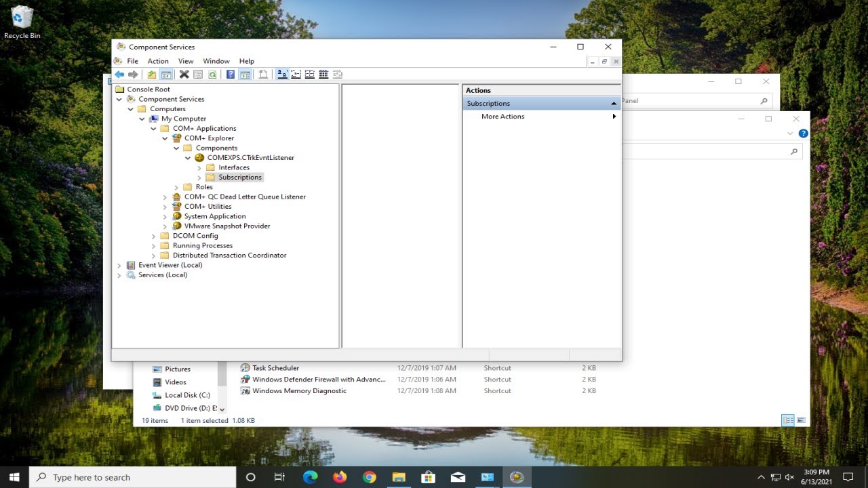The height and width of the screenshot is (488, 868).
Task: Open the Window menu
Action: (x=216, y=61)
